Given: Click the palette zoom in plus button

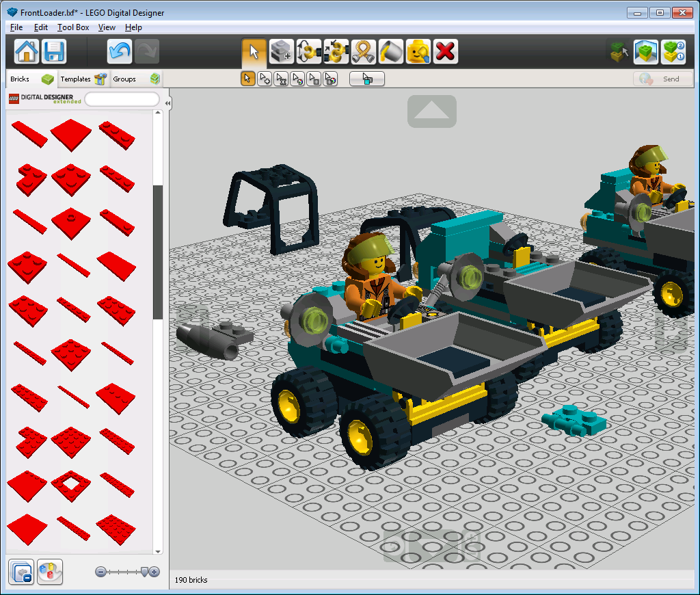Looking at the screenshot, I should (x=154, y=572).
